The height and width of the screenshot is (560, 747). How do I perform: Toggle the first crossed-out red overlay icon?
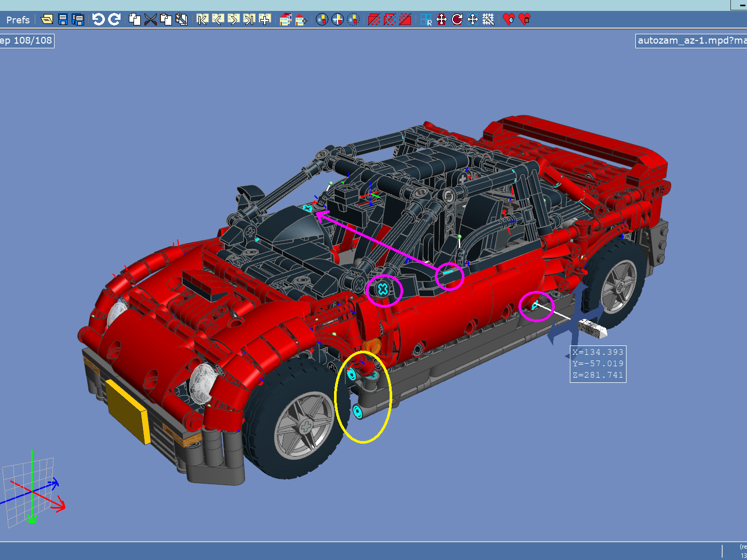374,19
